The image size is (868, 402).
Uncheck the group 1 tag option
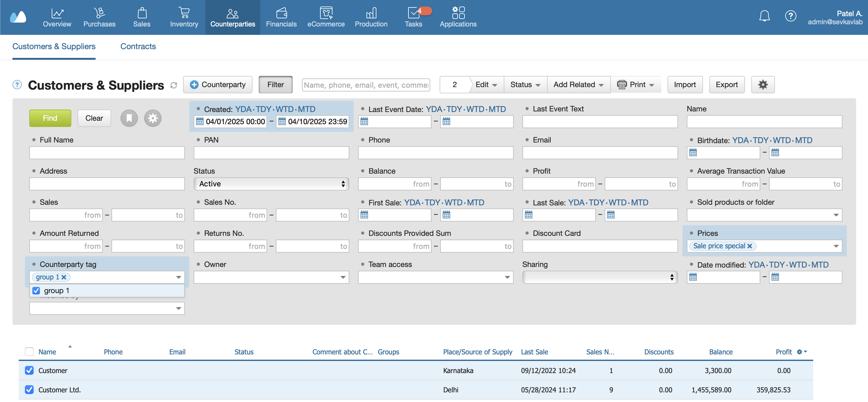[36, 291]
